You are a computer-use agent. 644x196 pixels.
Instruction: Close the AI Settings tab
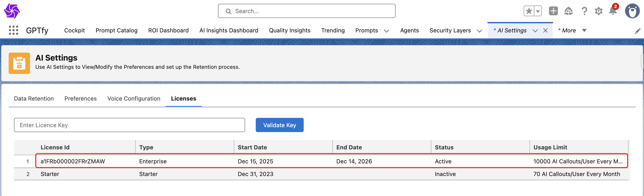(x=545, y=30)
